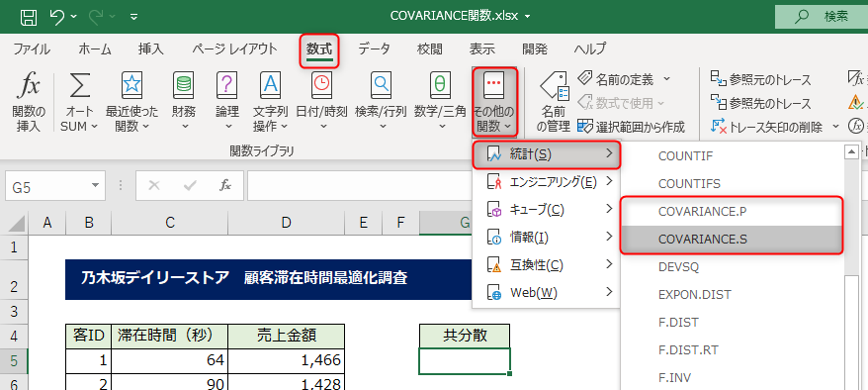Screen dimensions: 868x390
Task: Click the 共分散 header cell
Action: tap(465, 336)
